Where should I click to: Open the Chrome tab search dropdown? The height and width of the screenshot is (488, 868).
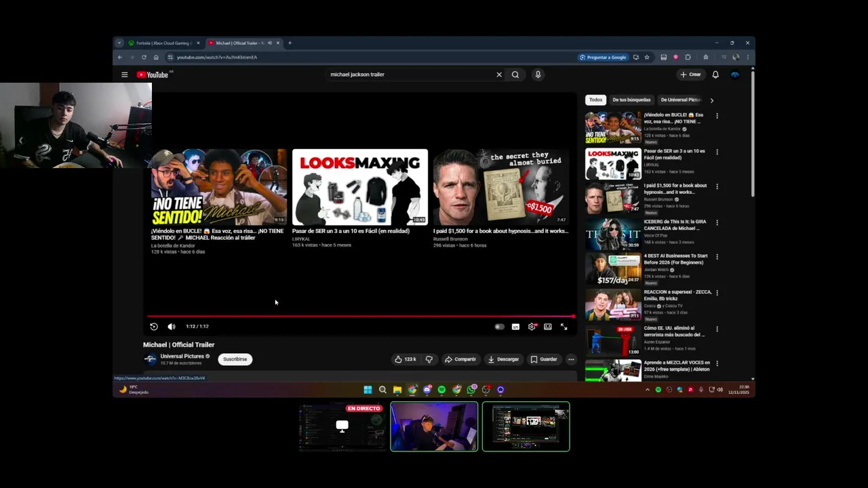coord(119,43)
